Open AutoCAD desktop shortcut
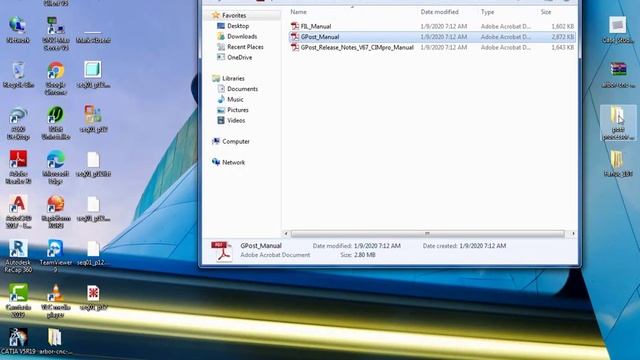Screen dimensions: 640x360 pyautogui.click(x=18, y=211)
